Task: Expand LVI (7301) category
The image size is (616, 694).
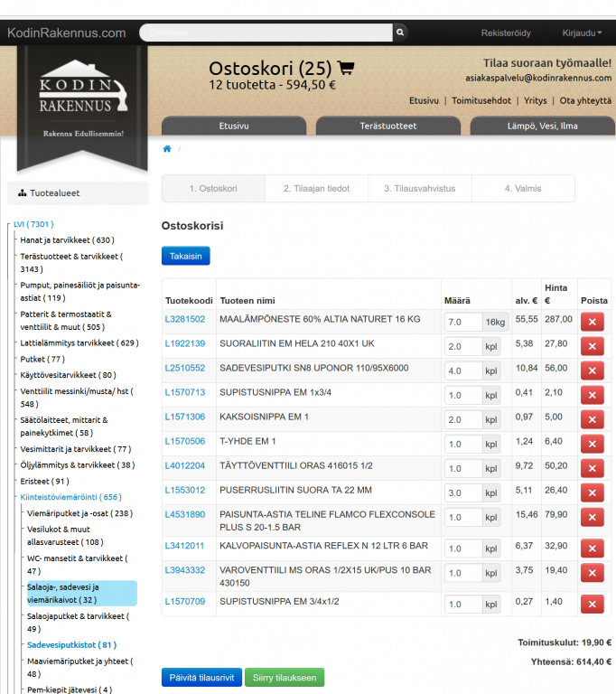Action: tap(33, 224)
